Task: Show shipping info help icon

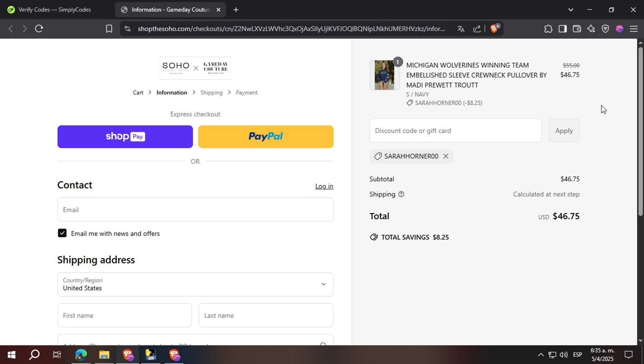Action: (401, 194)
